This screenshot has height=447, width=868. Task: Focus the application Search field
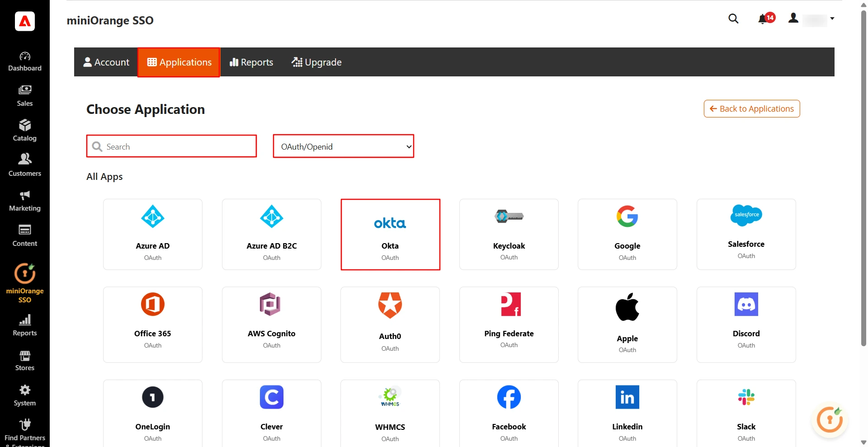(171, 146)
